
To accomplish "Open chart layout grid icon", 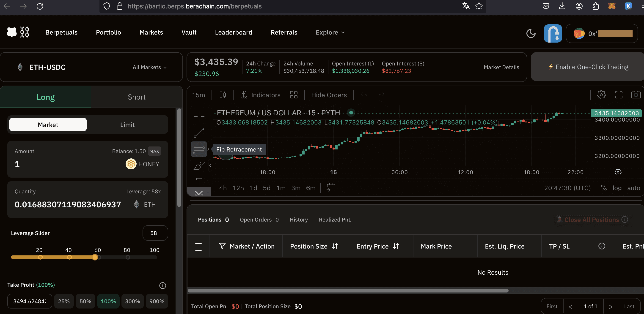I will click(294, 95).
